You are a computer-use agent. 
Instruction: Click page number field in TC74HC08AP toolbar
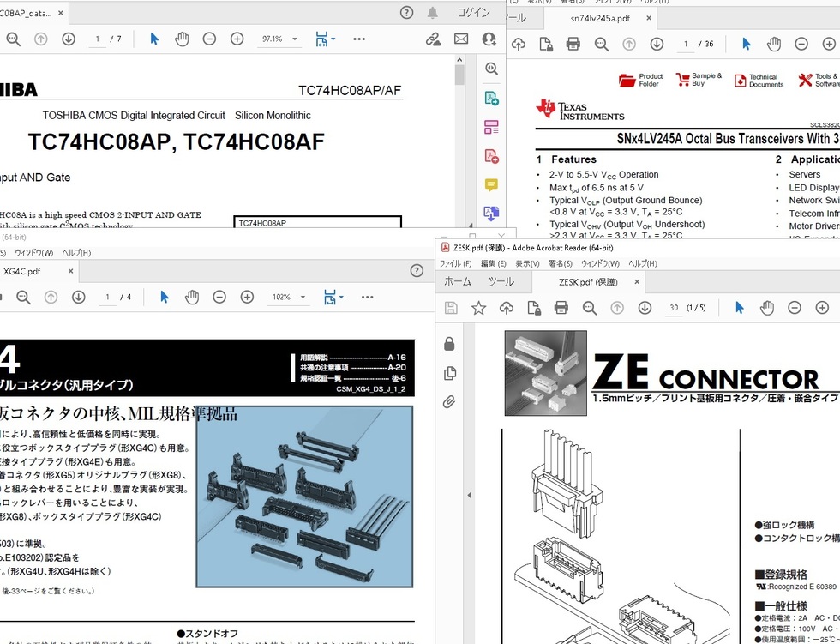tap(98, 39)
